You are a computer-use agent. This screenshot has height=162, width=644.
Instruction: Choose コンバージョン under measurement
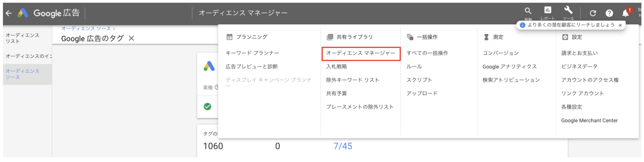[501, 53]
